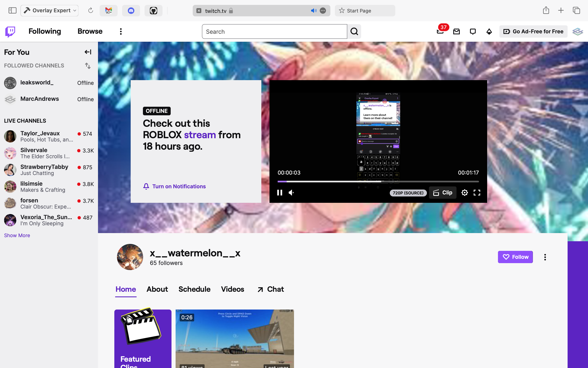This screenshot has width=588, height=368.
Task: Open notifications with 37 badge
Action: [440, 31]
